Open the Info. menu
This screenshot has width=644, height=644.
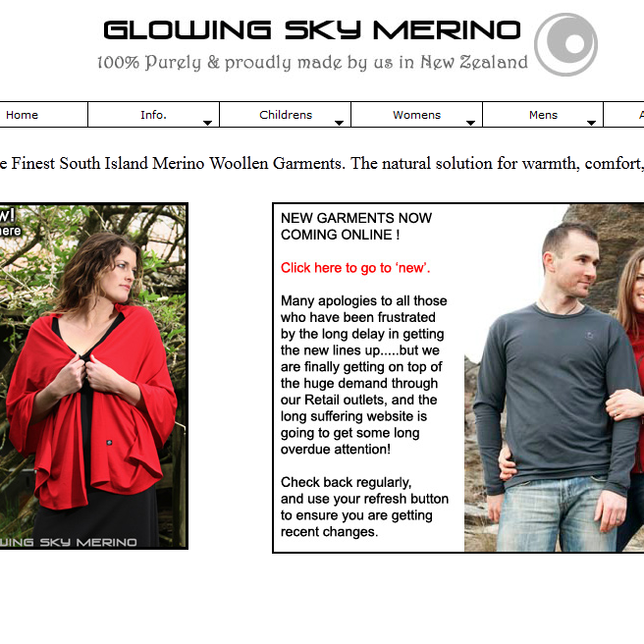coord(153,115)
